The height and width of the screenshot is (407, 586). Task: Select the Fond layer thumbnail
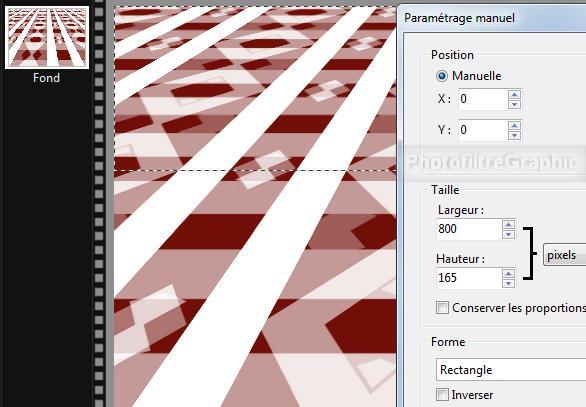tap(47, 37)
